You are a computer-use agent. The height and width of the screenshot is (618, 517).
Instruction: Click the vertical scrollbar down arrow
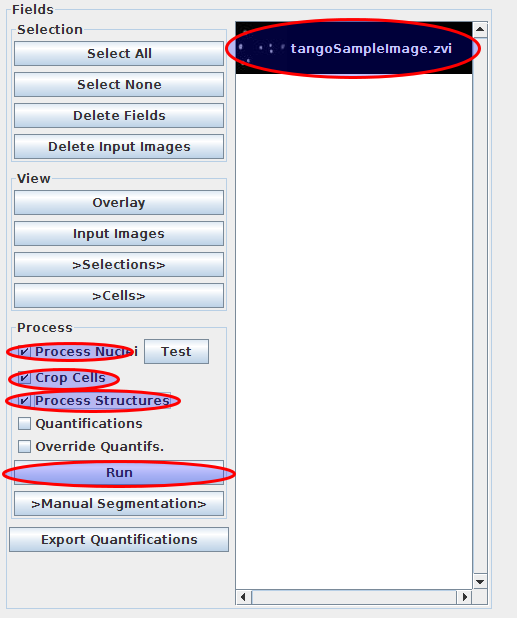tap(480, 581)
